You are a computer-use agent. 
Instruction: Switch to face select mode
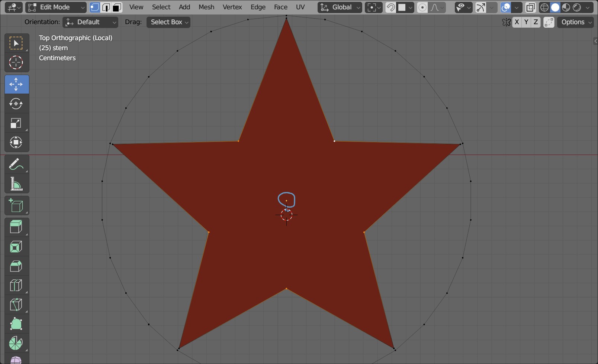[117, 7]
